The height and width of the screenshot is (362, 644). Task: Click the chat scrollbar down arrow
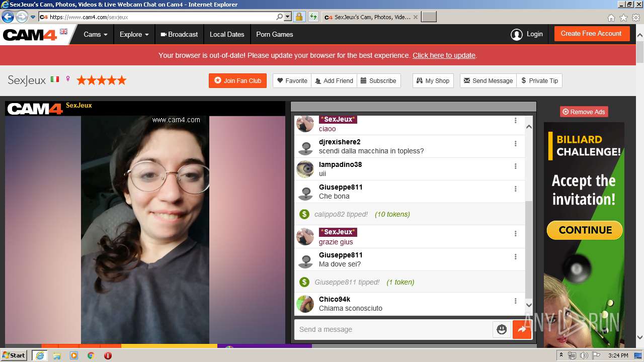click(x=529, y=305)
